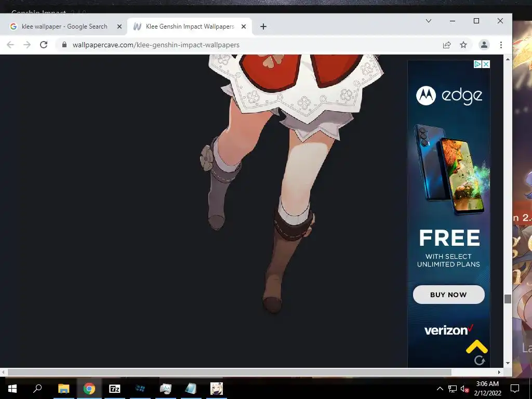Open the AdChoices info icon on the ad
532x399 pixels.
coord(478,64)
